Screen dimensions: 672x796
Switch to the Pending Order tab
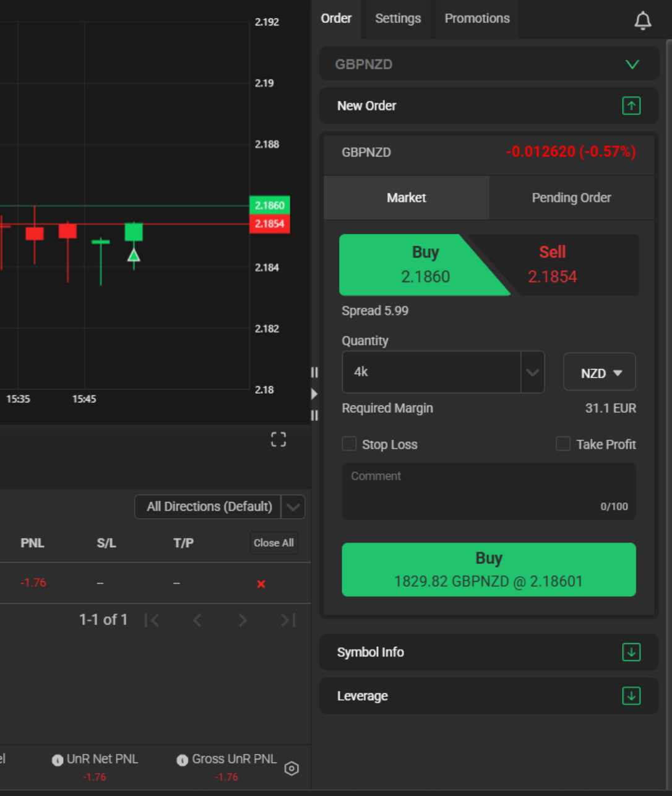[571, 198]
